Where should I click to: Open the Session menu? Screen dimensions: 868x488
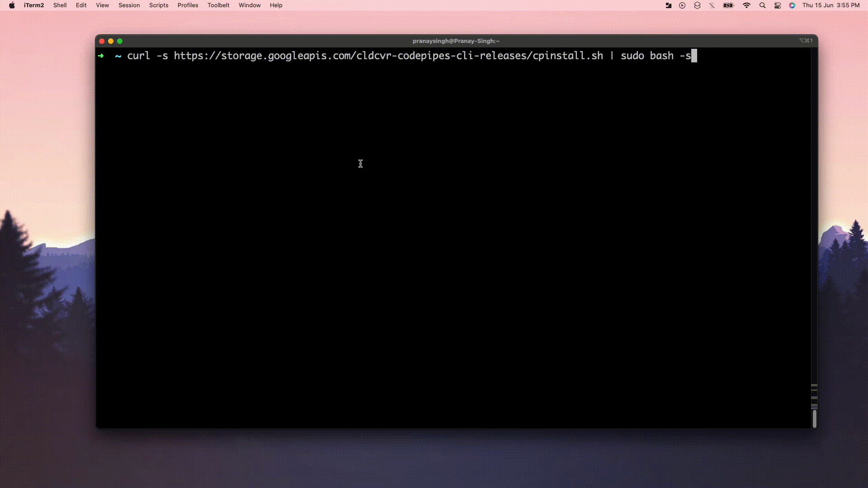point(129,5)
